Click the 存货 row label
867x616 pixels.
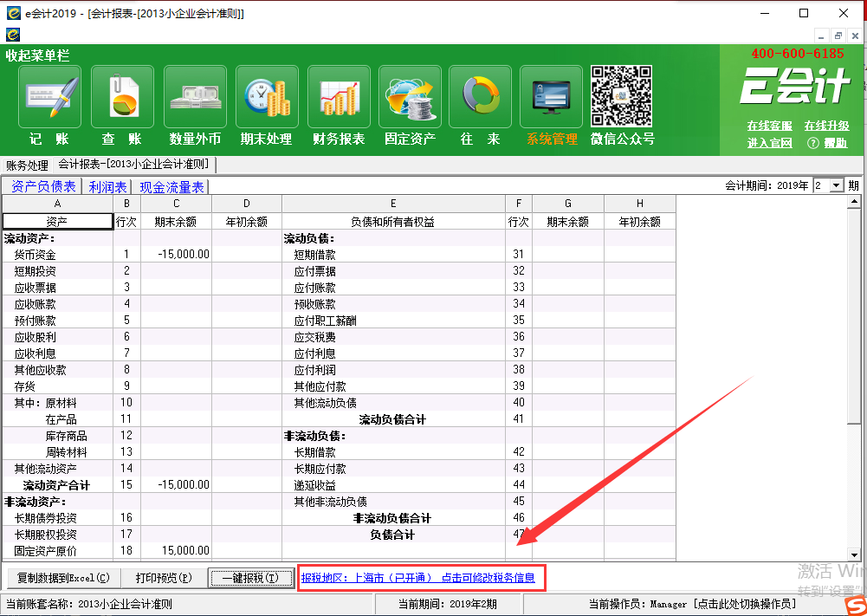click(x=24, y=386)
